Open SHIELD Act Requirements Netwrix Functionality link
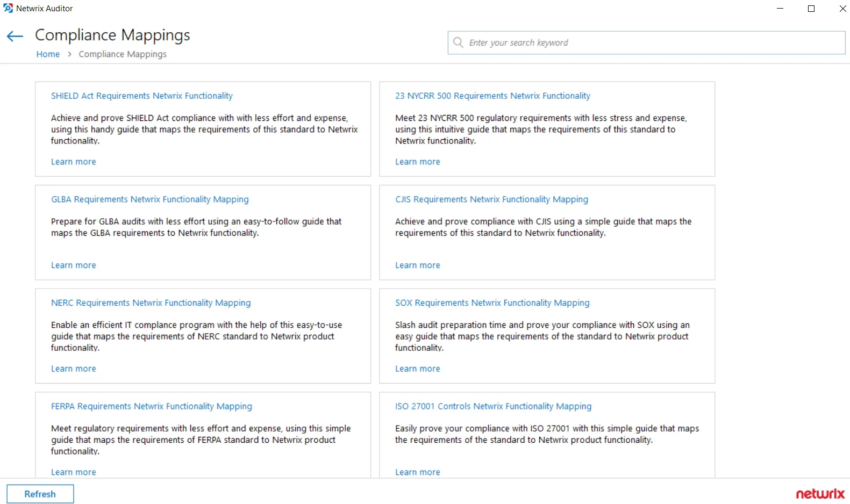Viewport: 850px width, 504px height. [142, 96]
